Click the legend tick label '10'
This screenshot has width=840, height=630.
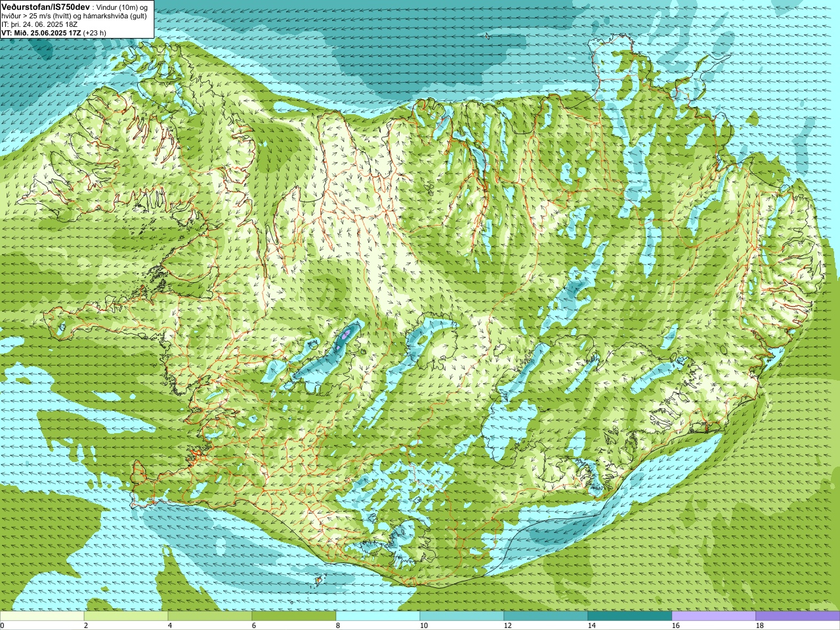424,625
